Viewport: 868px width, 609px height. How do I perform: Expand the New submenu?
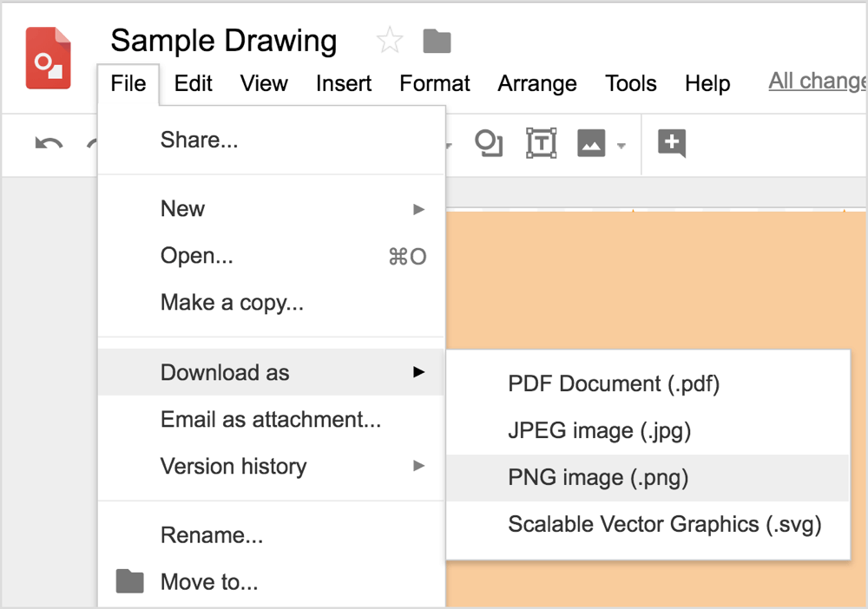point(271,209)
